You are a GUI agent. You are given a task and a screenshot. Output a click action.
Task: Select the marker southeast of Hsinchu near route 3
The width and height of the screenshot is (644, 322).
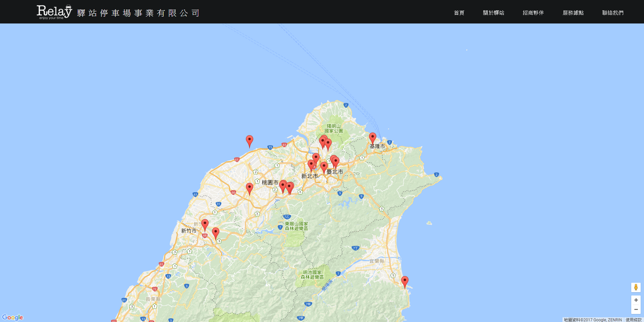click(x=216, y=232)
